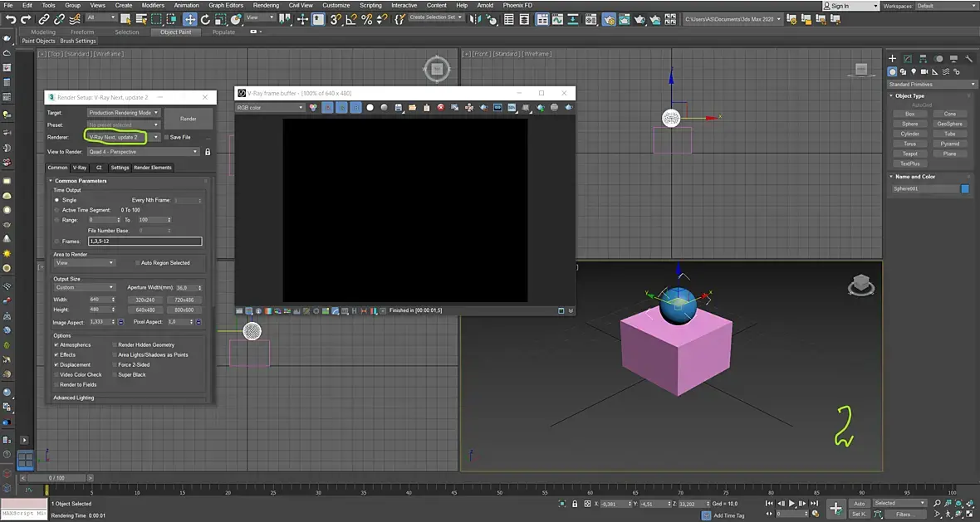
Task: Select the Rotate tool in toolbar
Action: [x=205, y=18]
